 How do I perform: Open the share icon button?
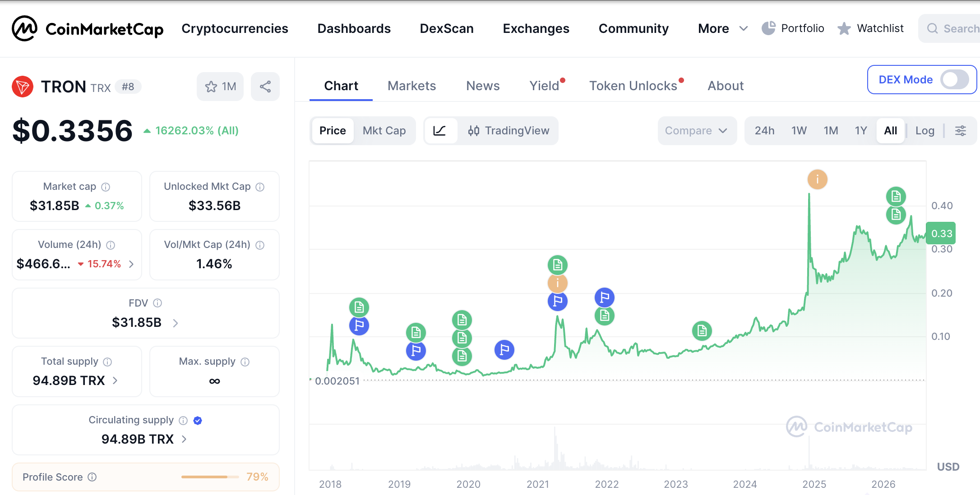(x=265, y=87)
